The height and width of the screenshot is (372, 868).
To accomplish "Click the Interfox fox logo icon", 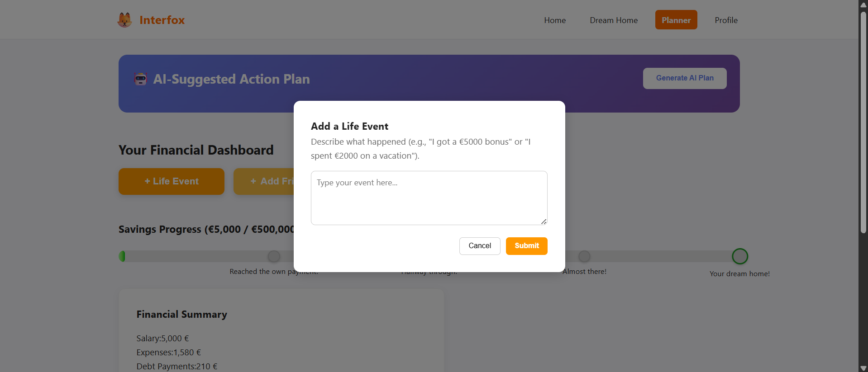I will [124, 20].
